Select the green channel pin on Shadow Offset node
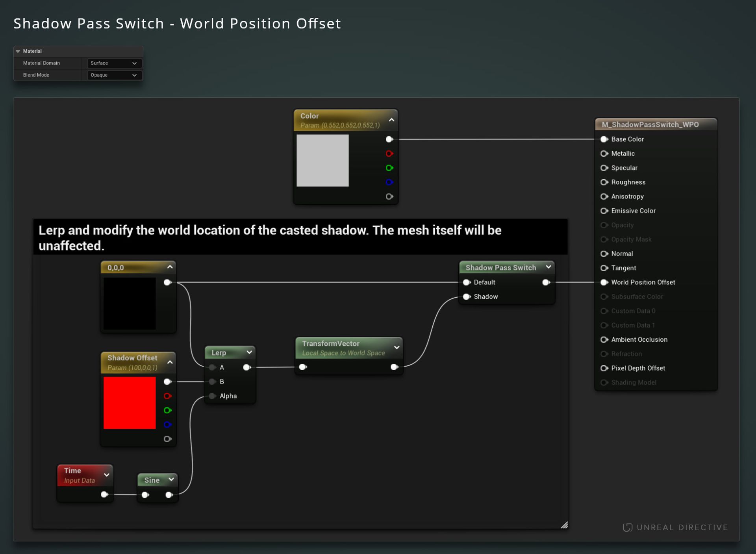 167,410
